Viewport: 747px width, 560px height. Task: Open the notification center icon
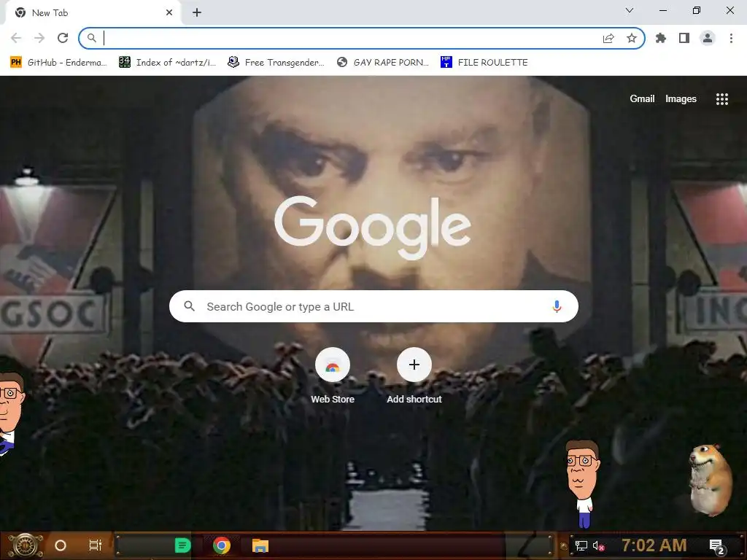click(x=716, y=547)
